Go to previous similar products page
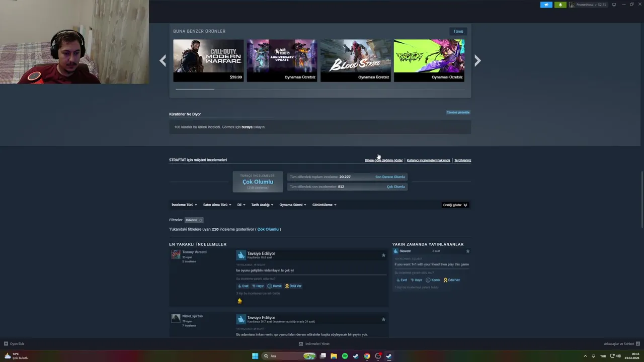 pyautogui.click(x=163, y=61)
